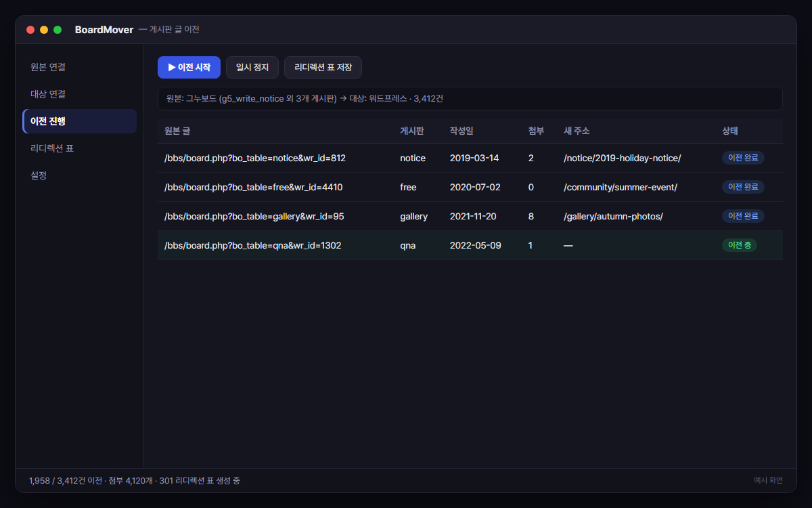
Task: Click the 새 주소 column header
Action: tap(577, 131)
